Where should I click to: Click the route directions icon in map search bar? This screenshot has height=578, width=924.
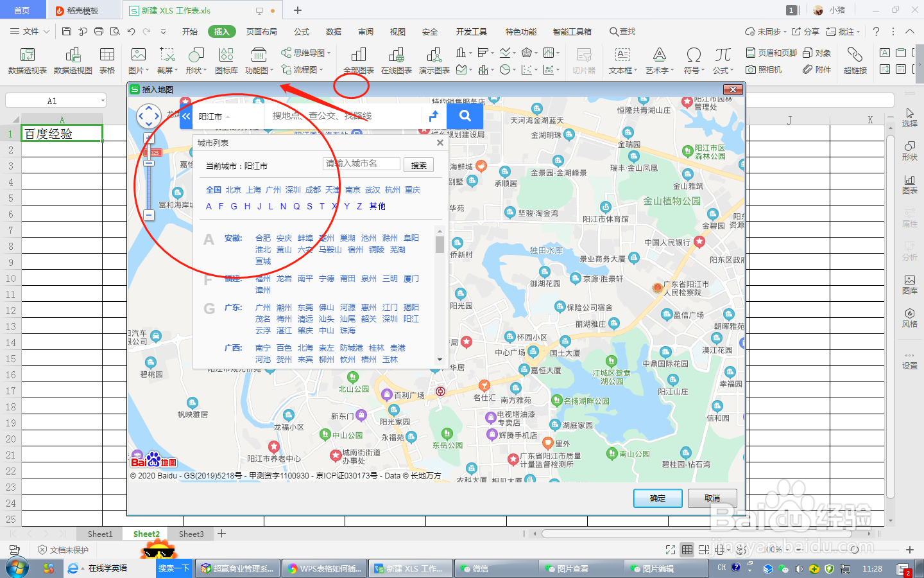coord(434,116)
